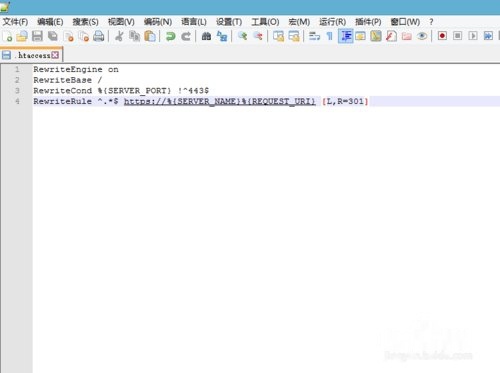The height and width of the screenshot is (373, 500).
Task: Cut selection using the scissors icon
Action: point(119,36)
